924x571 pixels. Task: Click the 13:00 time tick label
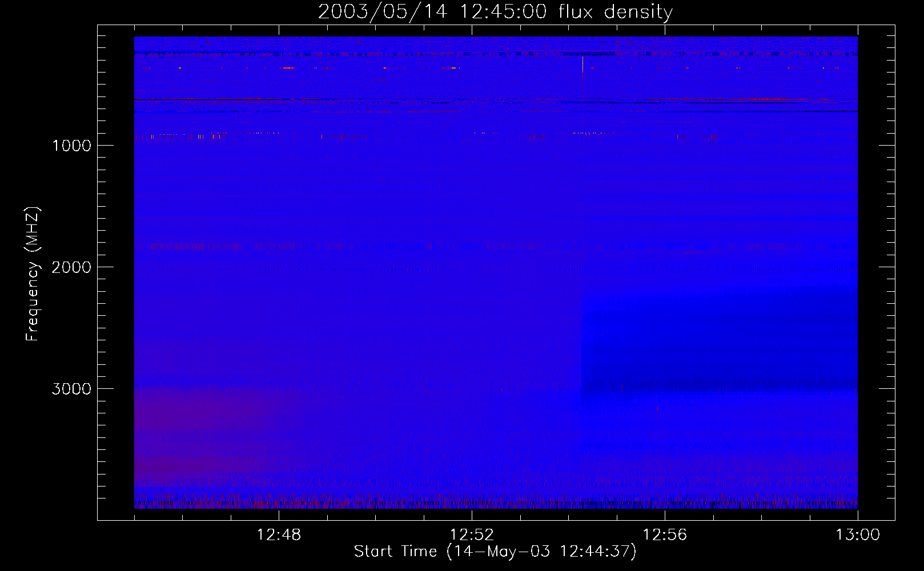click(x=858, y=535)
